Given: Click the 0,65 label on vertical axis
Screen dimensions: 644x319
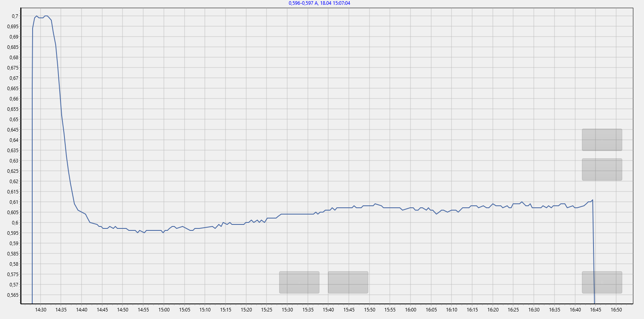Looking at the screenshot, I should [x=14, y=120].
